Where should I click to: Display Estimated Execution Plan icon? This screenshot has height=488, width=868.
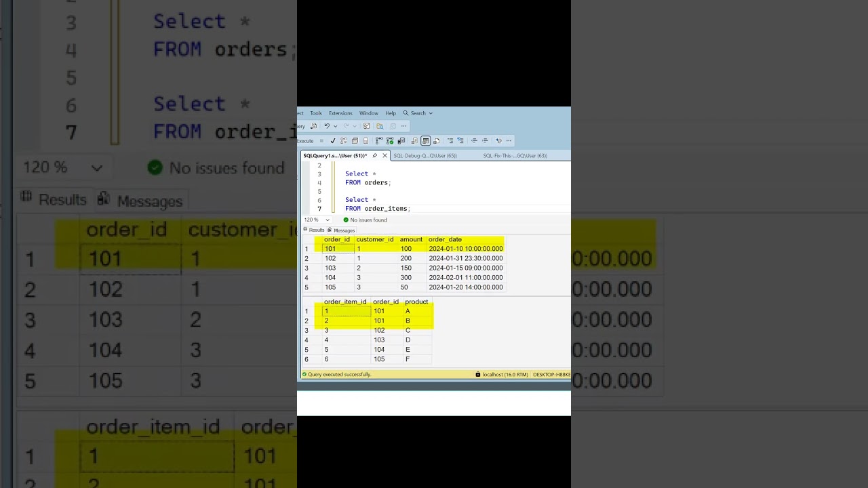coord(344,141)
